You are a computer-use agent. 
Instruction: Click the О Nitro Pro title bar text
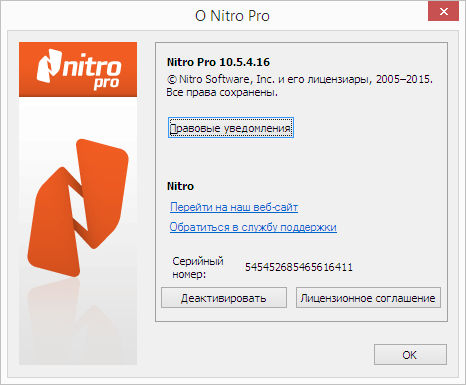232,16
